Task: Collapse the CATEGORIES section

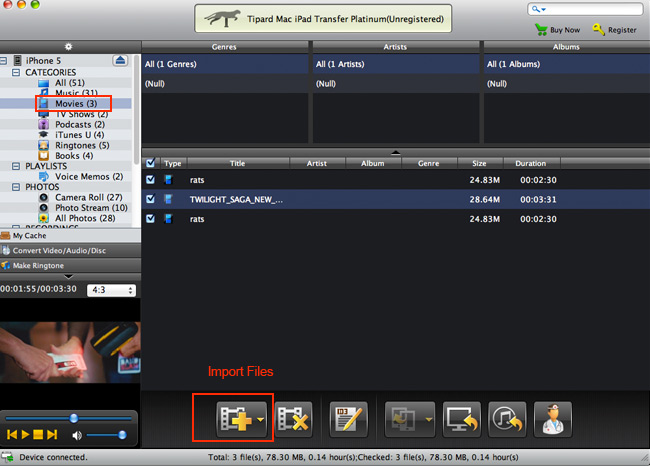Action: [x=16, y=73]
